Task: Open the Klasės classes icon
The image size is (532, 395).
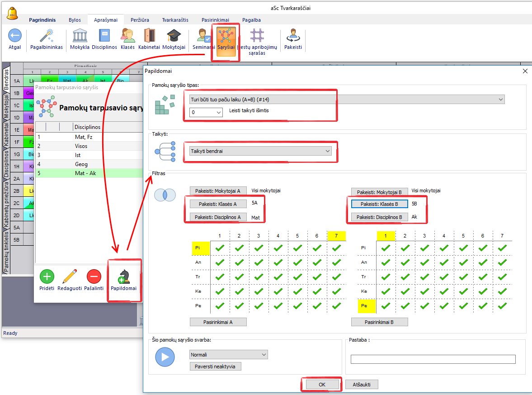Action: point(127,36)
